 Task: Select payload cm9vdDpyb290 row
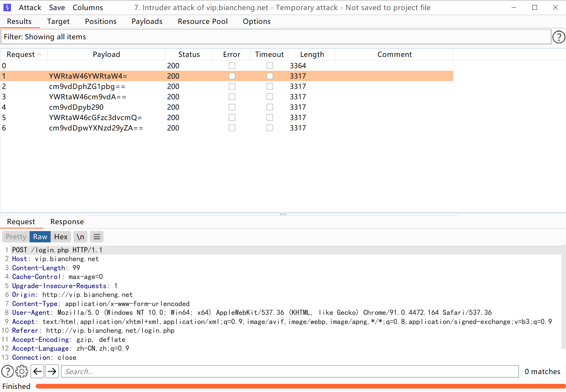[227, 107]
